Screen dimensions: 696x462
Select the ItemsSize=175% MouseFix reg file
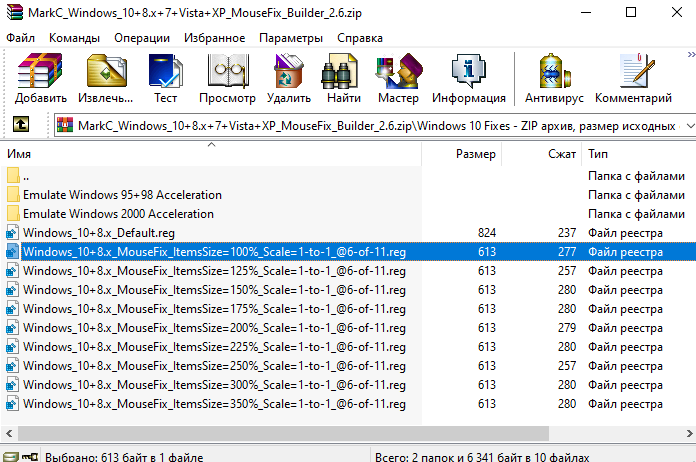(214, 309)
